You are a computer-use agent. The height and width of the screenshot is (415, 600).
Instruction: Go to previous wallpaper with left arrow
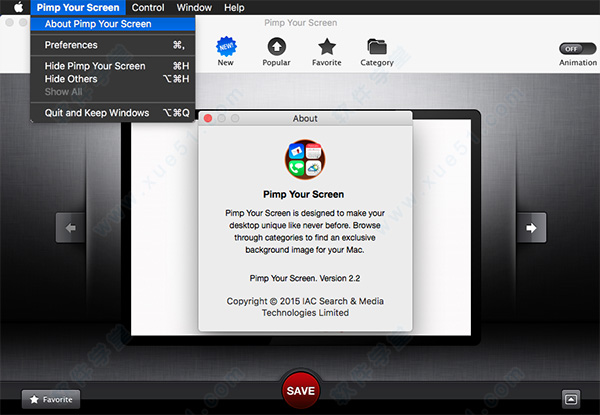70,228
